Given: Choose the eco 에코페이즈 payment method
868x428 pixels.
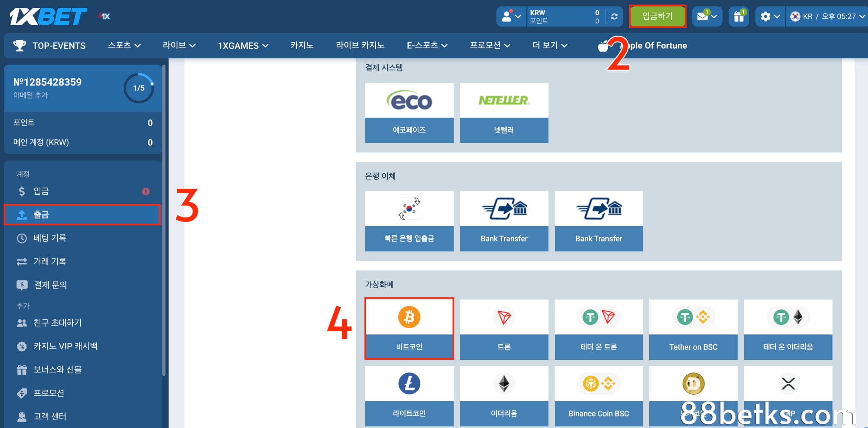Looking at the screenshot, I should coord(409,113).
